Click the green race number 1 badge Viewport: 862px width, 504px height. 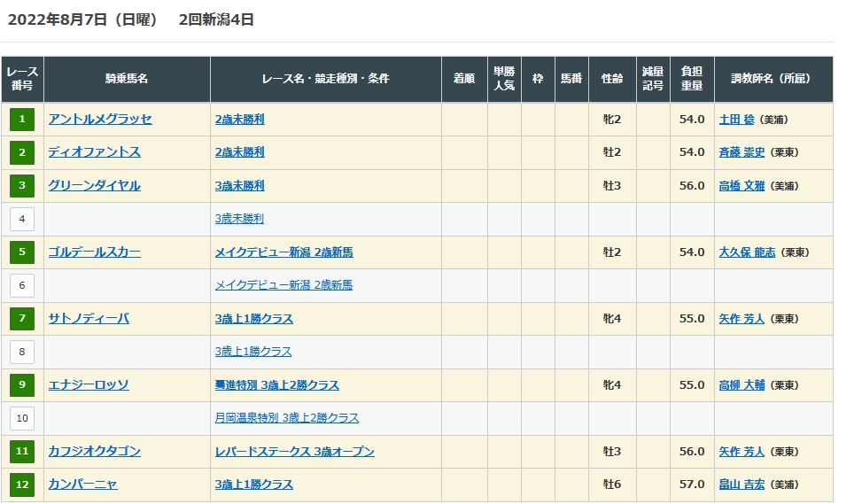pyautogui.click(x=22, y=120)
